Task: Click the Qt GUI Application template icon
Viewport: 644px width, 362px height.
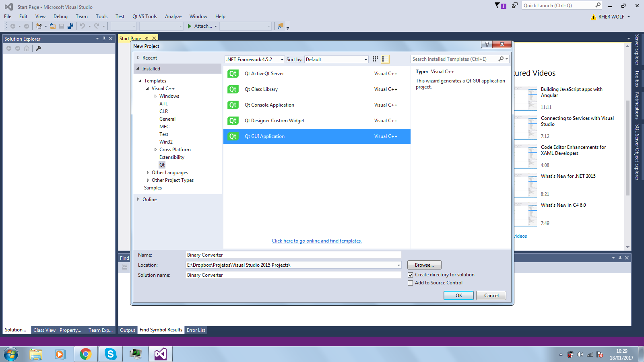Action: click(233, 136)
